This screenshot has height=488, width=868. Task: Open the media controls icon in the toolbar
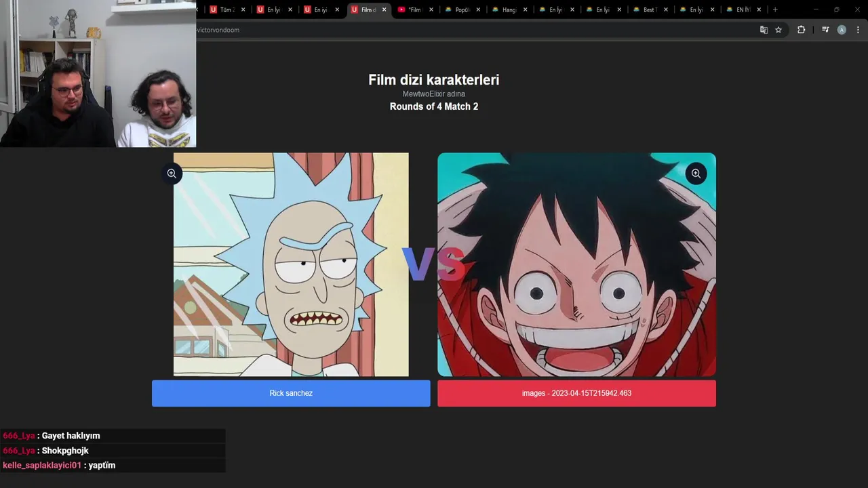pos(825,30)
